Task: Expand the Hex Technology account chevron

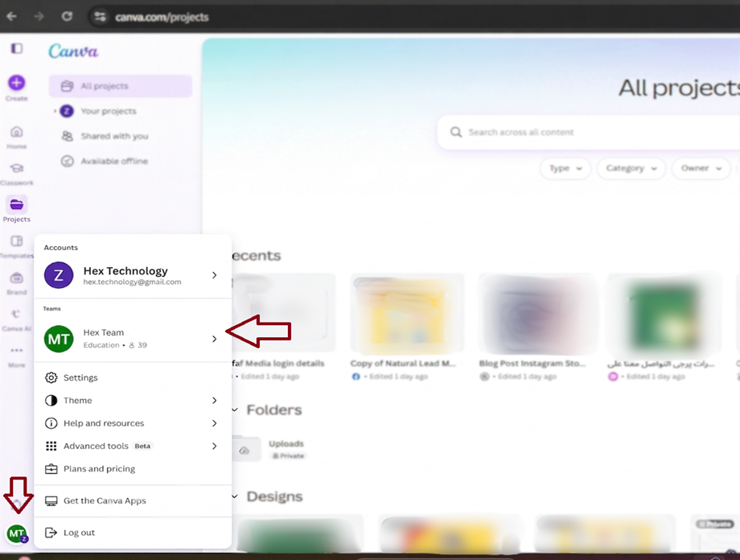Action: click(x=214, y=275)
